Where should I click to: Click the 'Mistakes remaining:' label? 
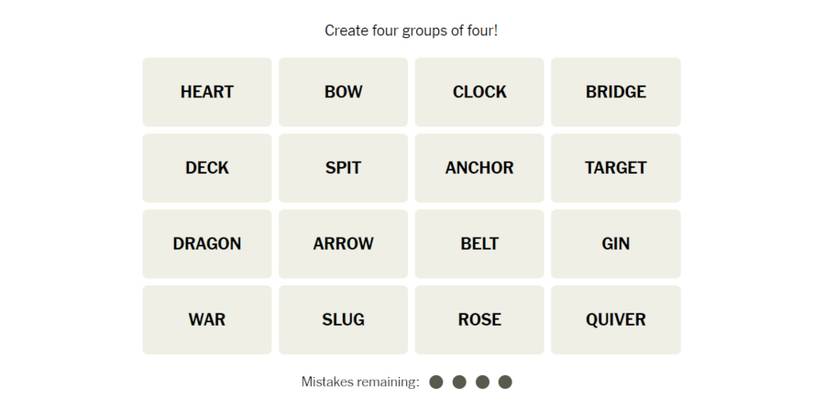point(360,382)
